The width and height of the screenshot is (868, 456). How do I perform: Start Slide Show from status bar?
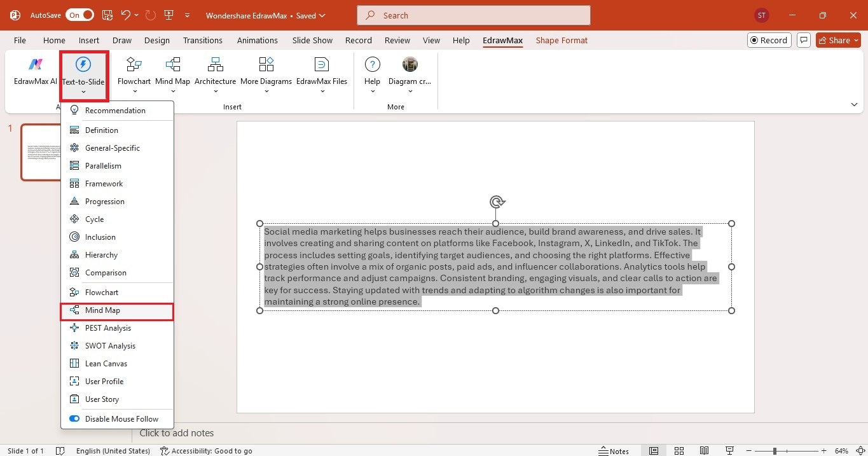coord(730,451)
